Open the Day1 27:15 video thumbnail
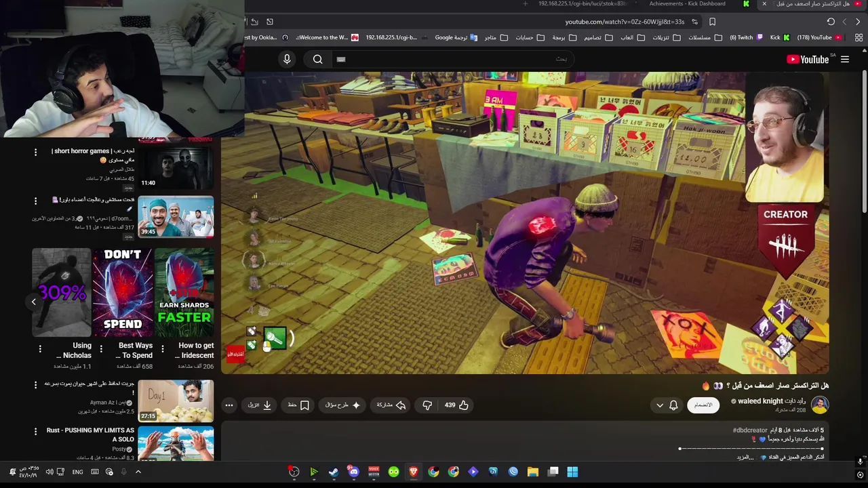868x488 pixels. click(176, 400)
